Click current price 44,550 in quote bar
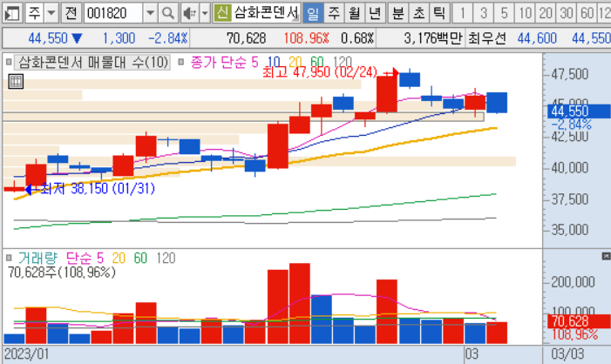 (48, 38)
